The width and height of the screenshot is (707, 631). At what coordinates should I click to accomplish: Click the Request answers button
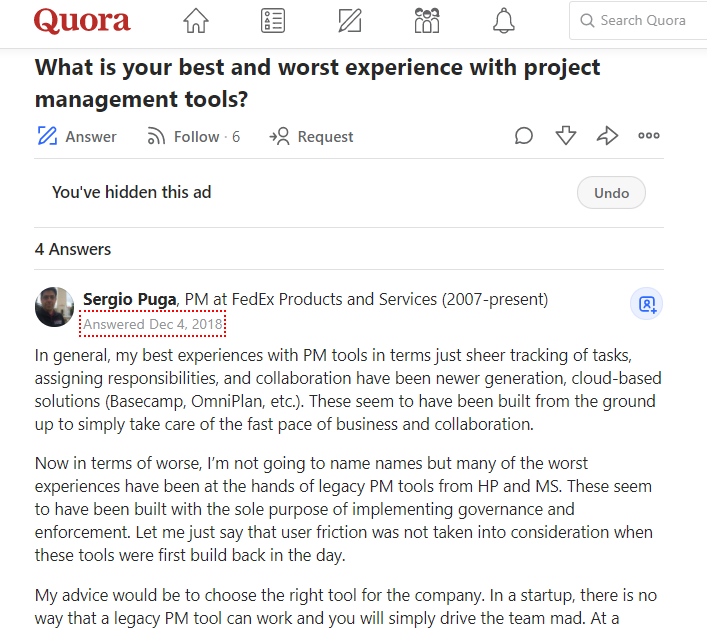[312, 137]
